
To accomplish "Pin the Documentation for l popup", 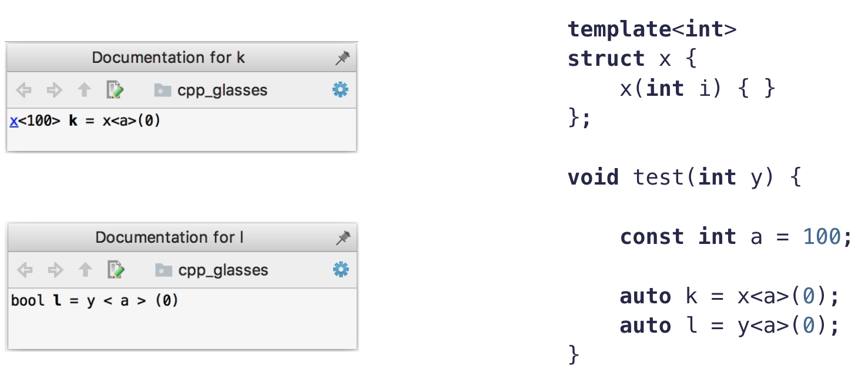I will coord(343,237).
